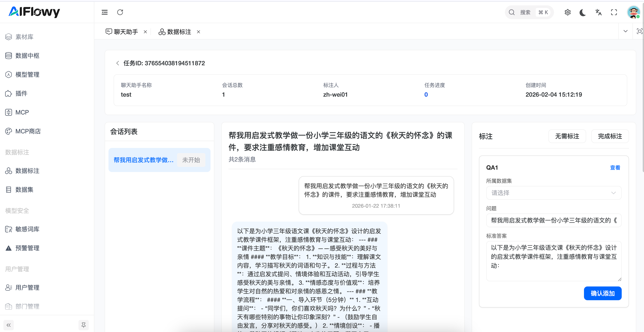Open MCP商店 in the sidebar

pos(28,131)
